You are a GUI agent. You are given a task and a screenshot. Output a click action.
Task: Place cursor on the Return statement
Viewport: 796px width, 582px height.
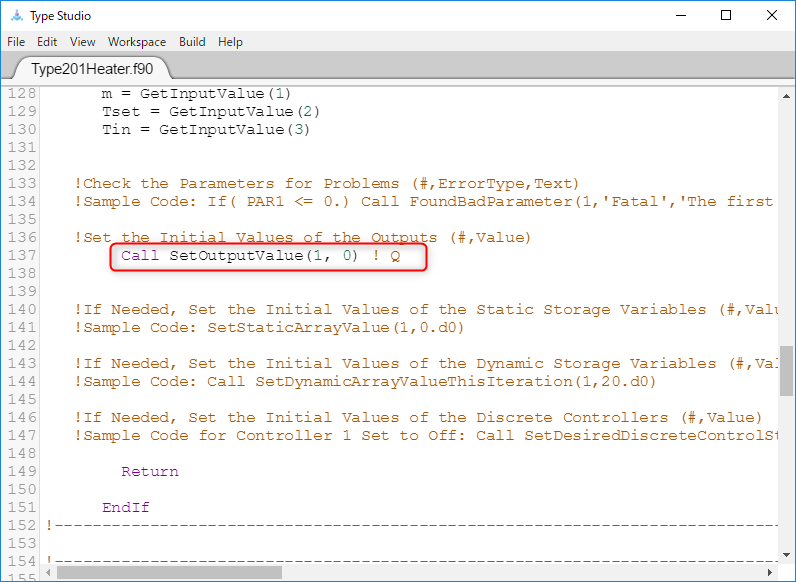pyautogui.click(x=150, y=472)
